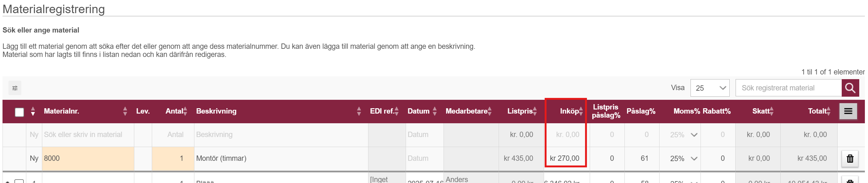This screenshot has width=868, height=183.
Task: Click the Sök eller skriv in material field
Action: [88, 135]
